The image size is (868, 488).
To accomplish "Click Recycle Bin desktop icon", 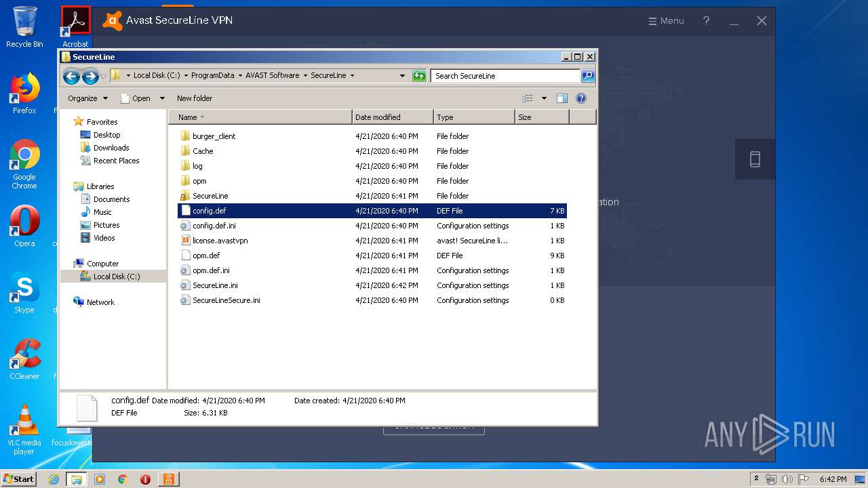I will pos(24,27).
